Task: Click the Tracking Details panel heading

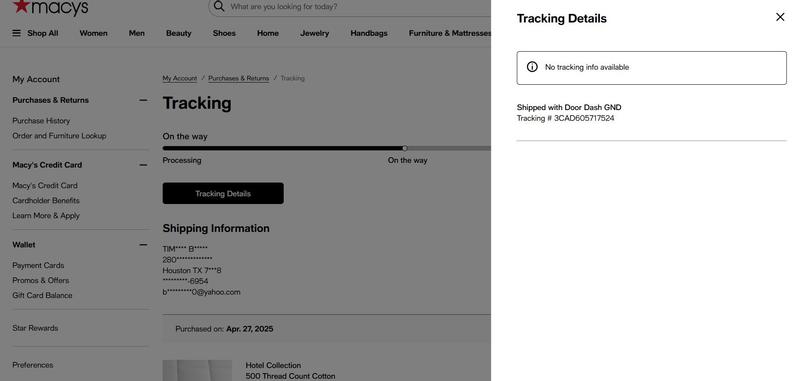Action: click(x=561, y=18)
